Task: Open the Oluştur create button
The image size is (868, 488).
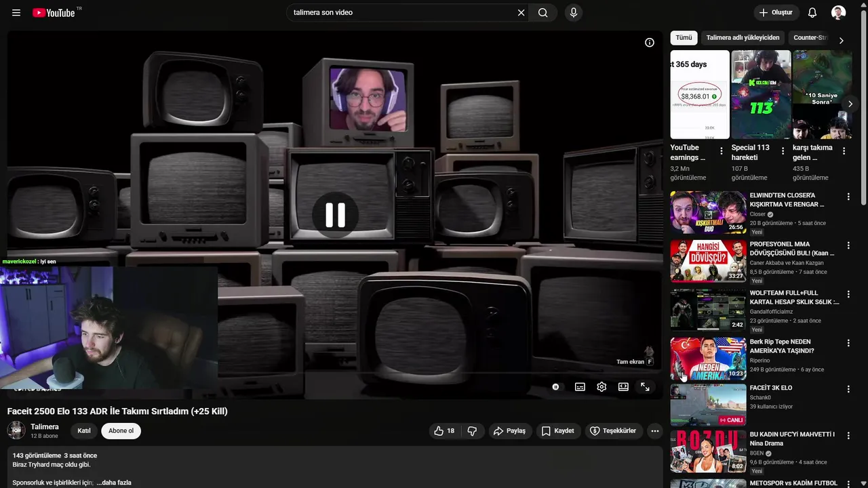Action: tap(776, 13)
